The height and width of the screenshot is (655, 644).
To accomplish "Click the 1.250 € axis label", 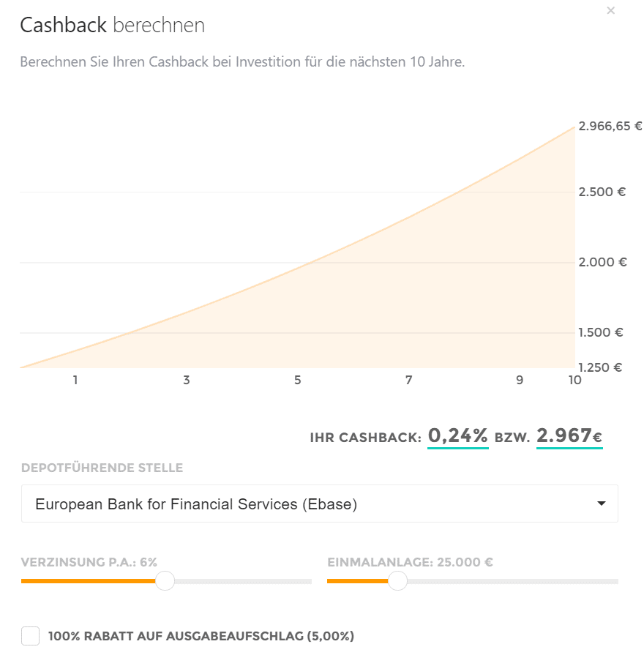I will pyautogui.click(x=600, y=367).
